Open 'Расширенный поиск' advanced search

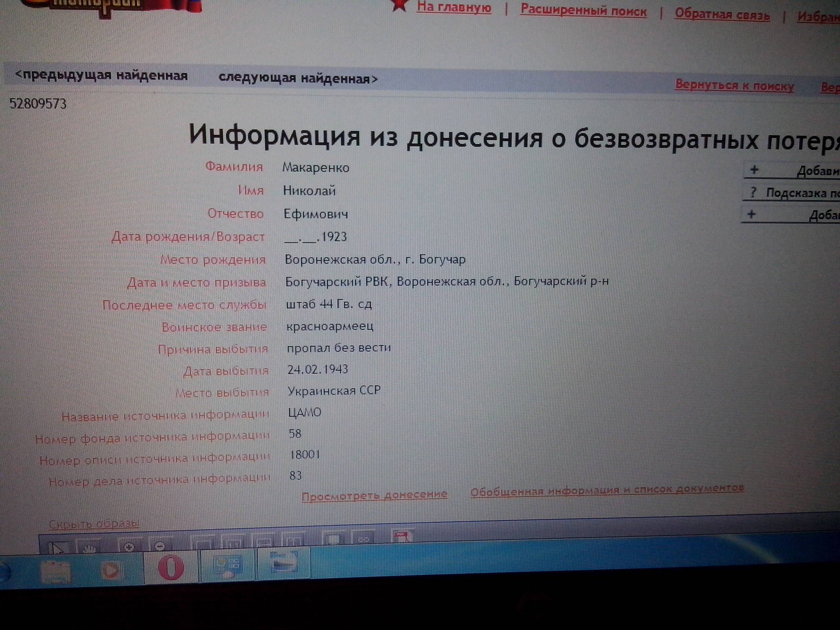point(583,10)
